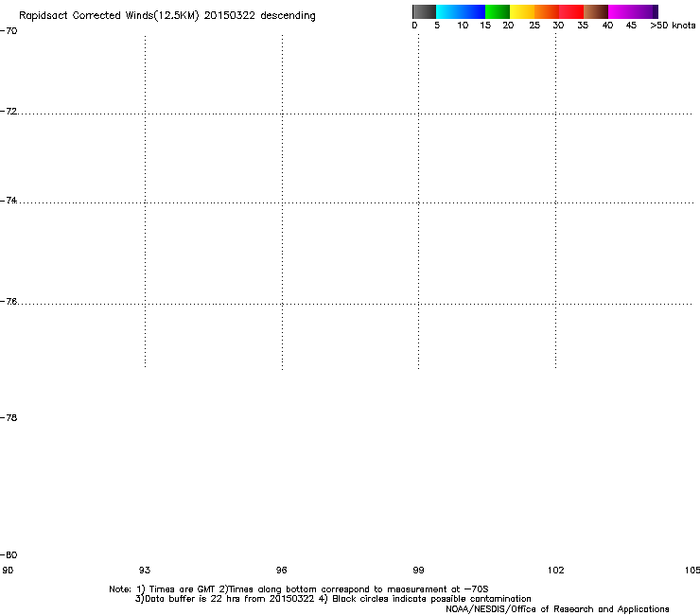Click the 'NOAA/NESDIS/Office of Research and Applications' credit
700x615 pixels.
coord(557,609)
